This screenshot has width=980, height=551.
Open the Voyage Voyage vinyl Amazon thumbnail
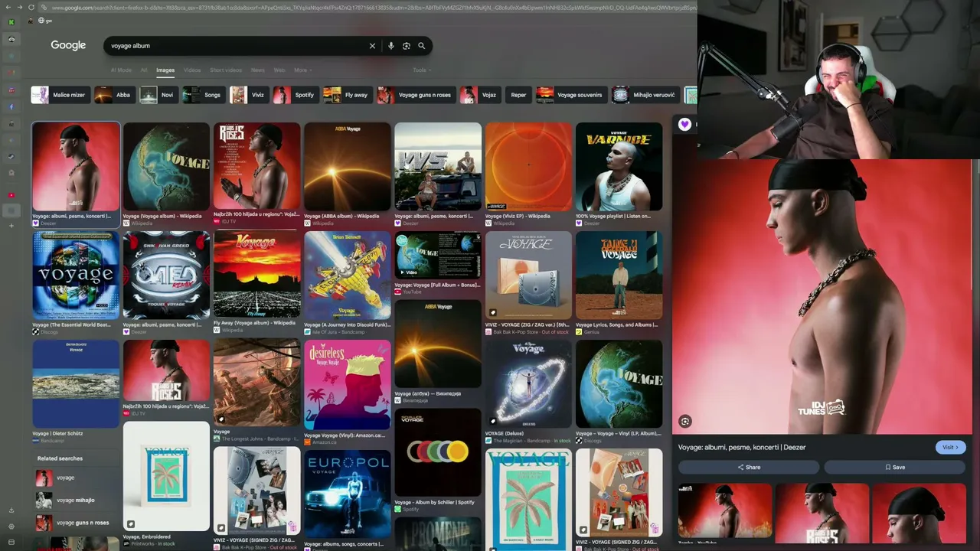(348, 385)
